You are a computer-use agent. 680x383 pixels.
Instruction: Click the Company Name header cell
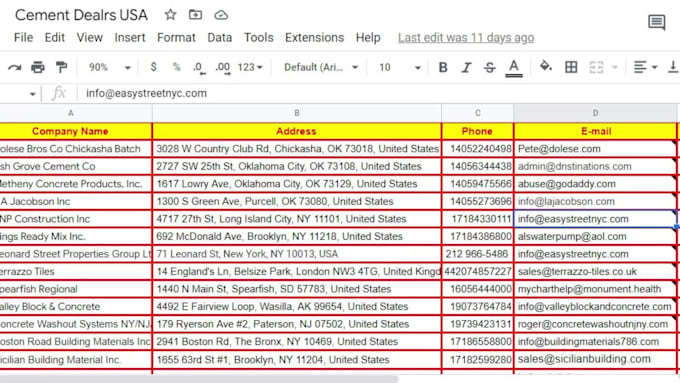(76, 131)
